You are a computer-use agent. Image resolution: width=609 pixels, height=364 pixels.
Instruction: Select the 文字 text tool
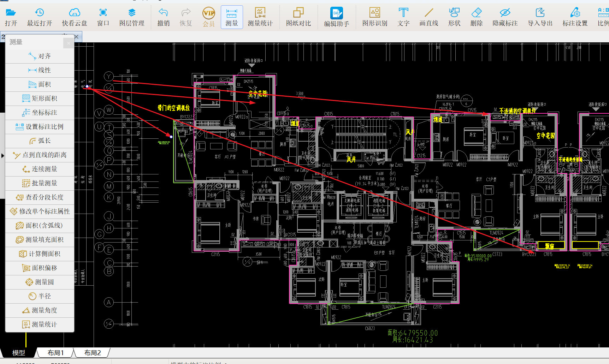(403, 17)
